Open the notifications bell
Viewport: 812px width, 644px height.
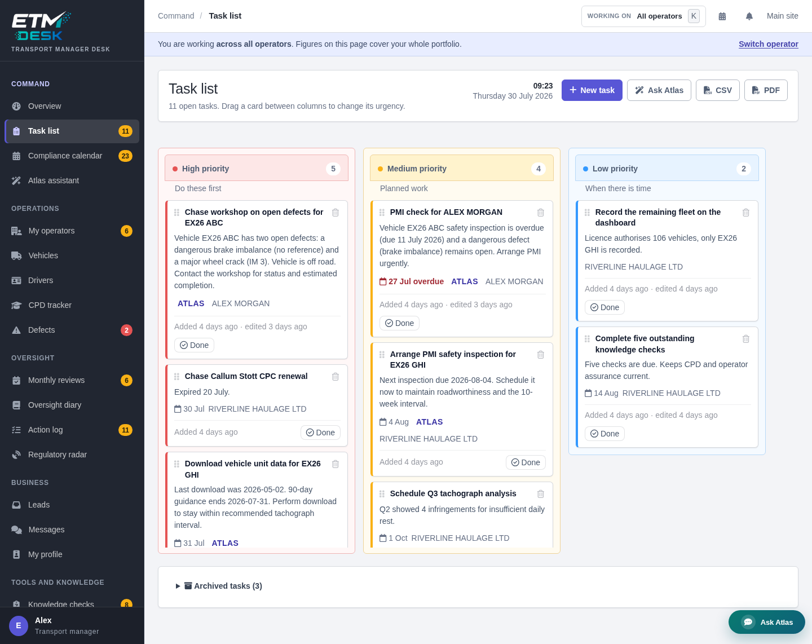tap(749, 16)
